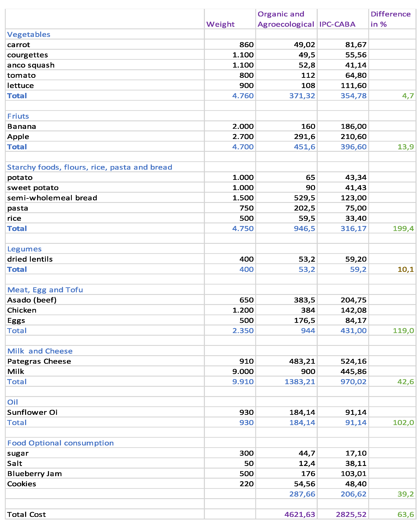Viewport: 420px width, 524px height.
Task: Select the Pategras Cheese row label
Action: point(39,361)
